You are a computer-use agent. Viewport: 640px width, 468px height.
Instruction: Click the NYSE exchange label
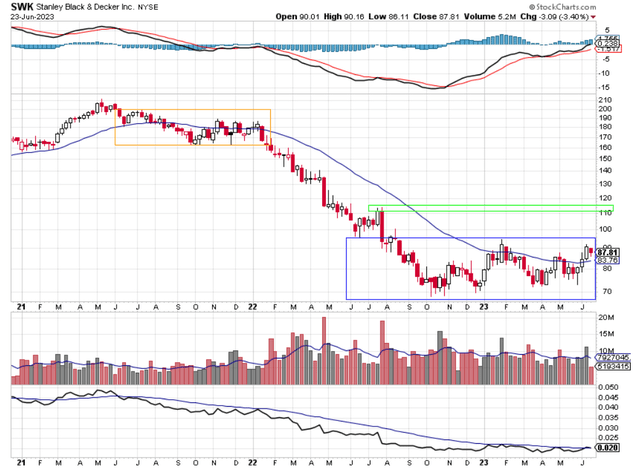(148, 8)
